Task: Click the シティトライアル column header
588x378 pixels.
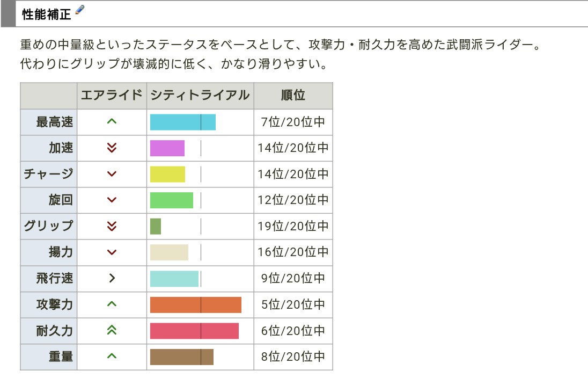Action: click(200, 96)
